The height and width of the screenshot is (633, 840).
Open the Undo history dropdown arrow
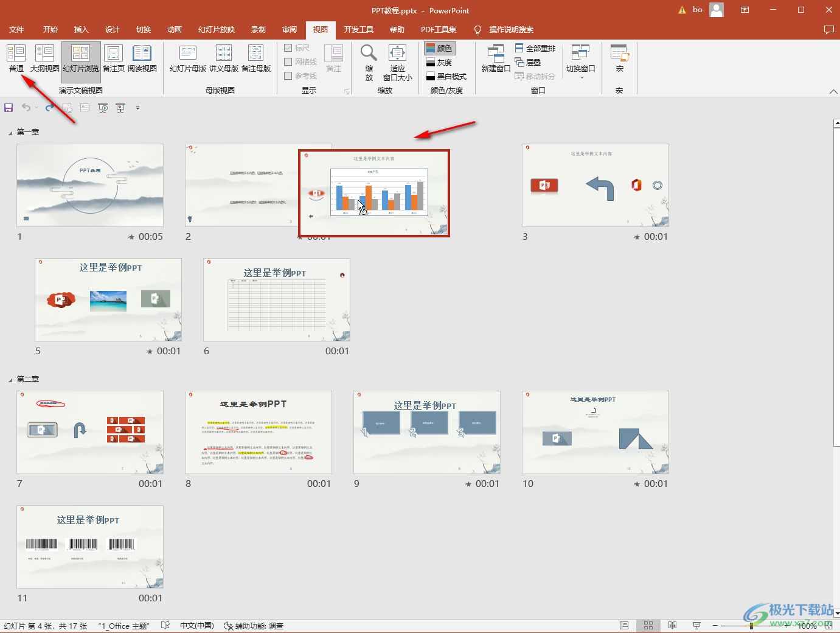pos(36,108)
